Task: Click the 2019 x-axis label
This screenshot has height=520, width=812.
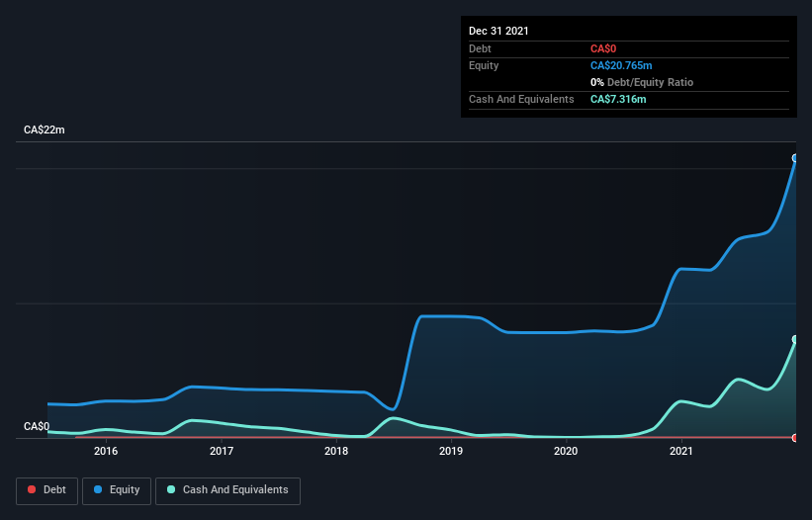Action: 451,451
